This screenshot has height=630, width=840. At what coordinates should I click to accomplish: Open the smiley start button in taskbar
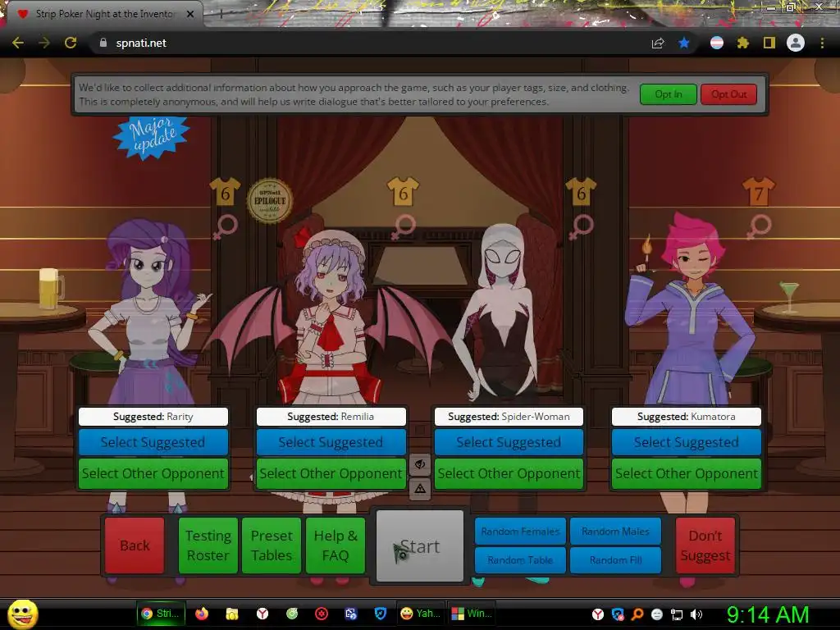22,614
